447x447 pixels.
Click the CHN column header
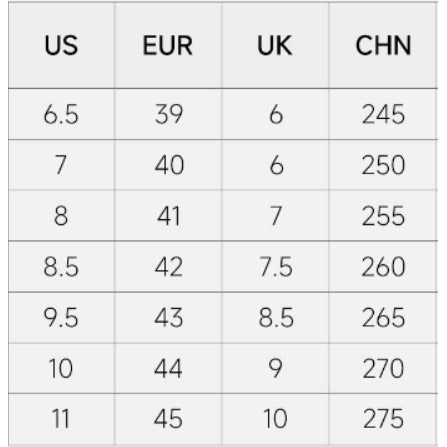pos(383,45)
